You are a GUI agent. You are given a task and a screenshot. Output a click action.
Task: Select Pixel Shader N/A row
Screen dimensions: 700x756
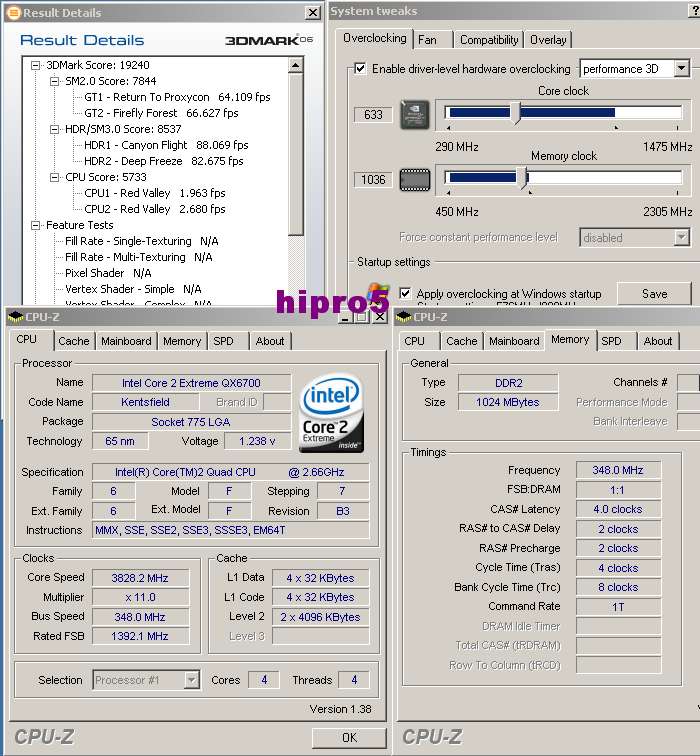click(108, 273)
